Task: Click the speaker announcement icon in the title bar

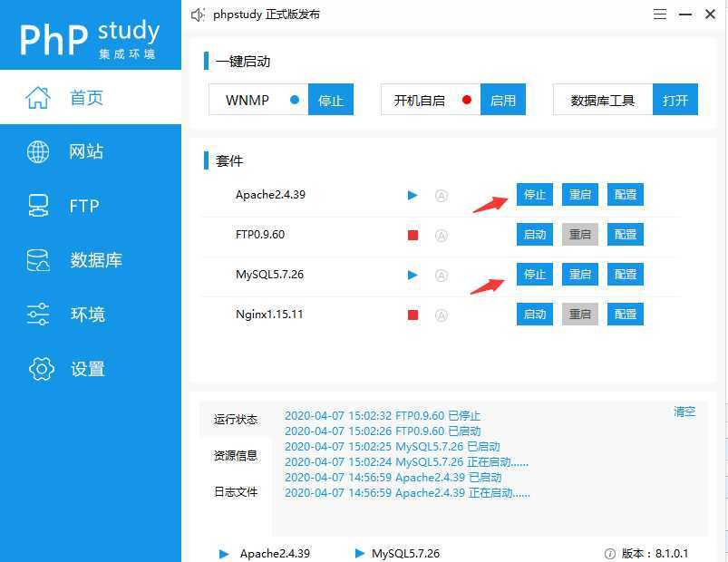Action: pyautogui.click(x=199, y=15)
